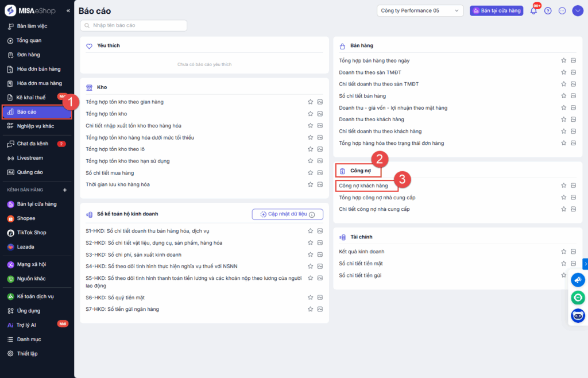This screenshot has height=378, width=588.
Task: Star the Tổng hợp bán hàng theo ngày report
Action: (564, 60)
